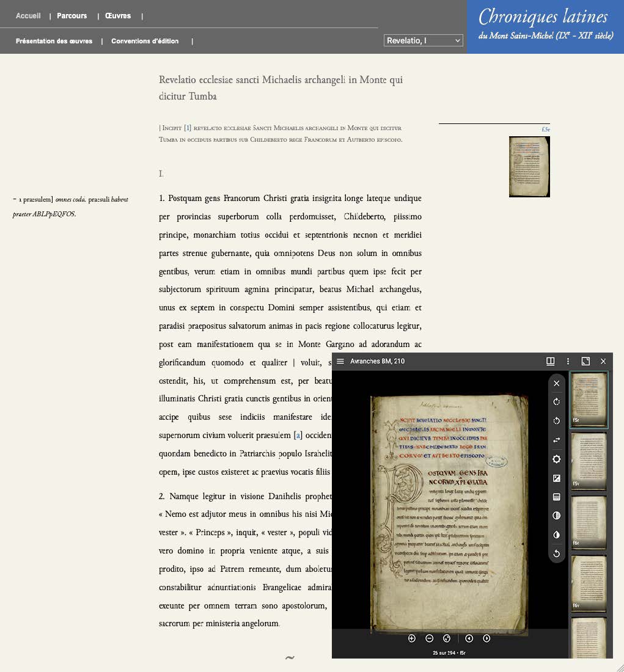624x672 pixels.
Task: Toggle the viewer fullscreen mode
Action: click(585, 361)
